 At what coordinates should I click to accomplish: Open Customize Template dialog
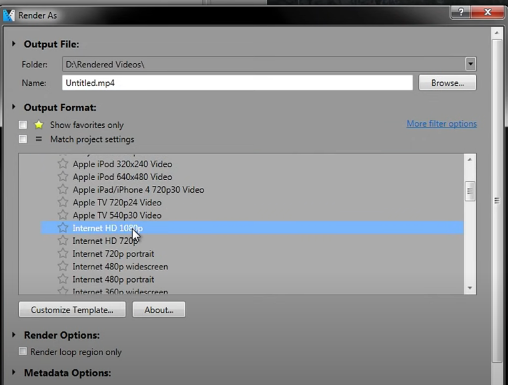72,310
